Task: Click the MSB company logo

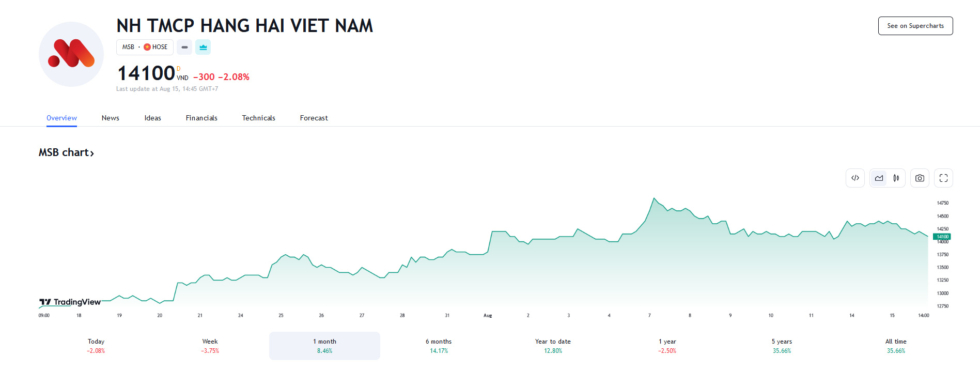Action: 71,54
